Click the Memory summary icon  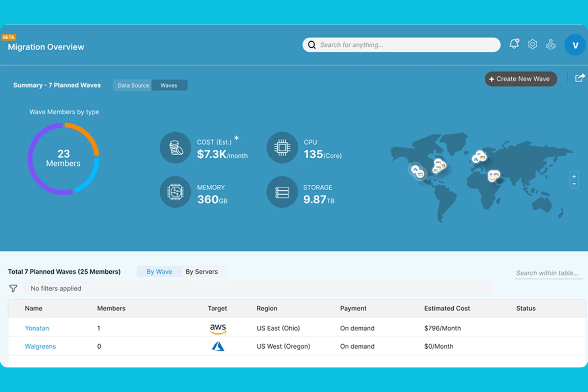click(175, 192)
